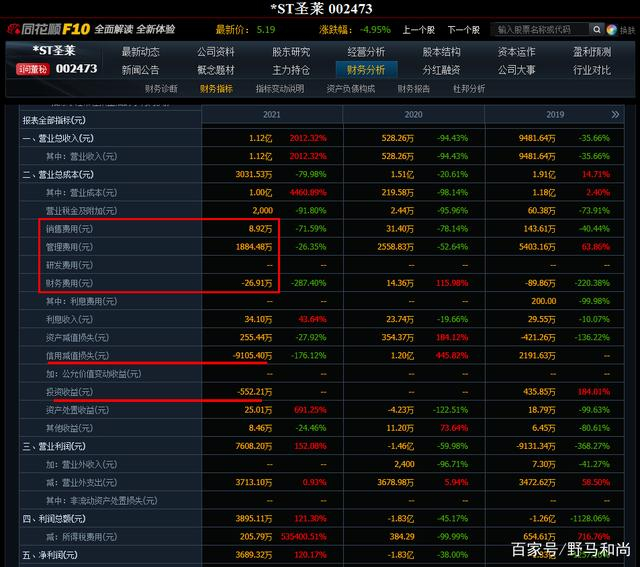Screen dimensions: 640x567
Task: Click the change percentage -4.95%
Action: [375, 30]
